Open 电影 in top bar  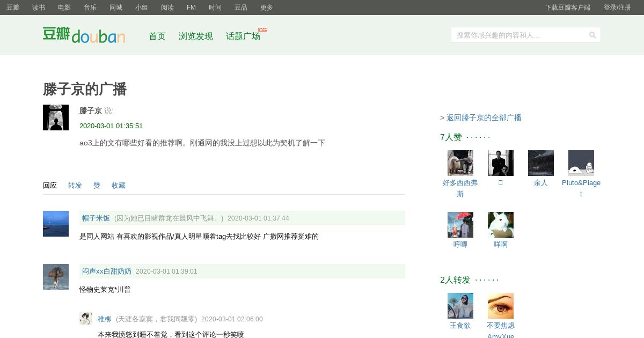click(x=64, y=8)
